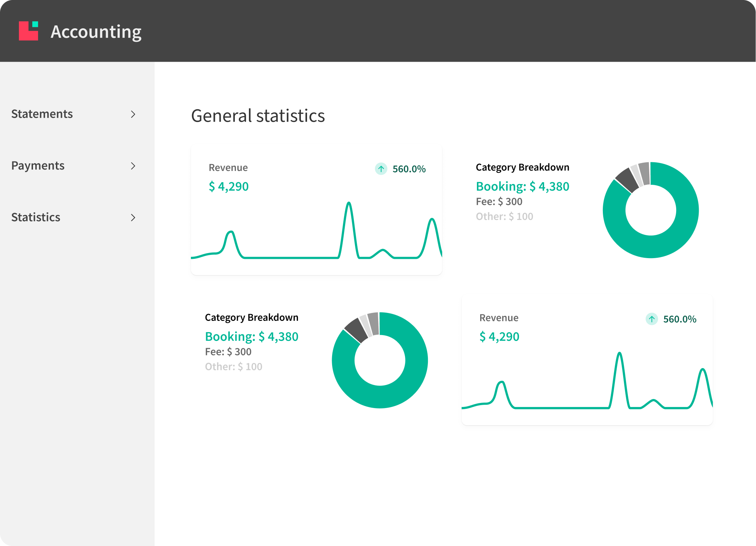
Task: Click the up-arrow trend icon in bottom Revenue card
Action: click(652, 319)
